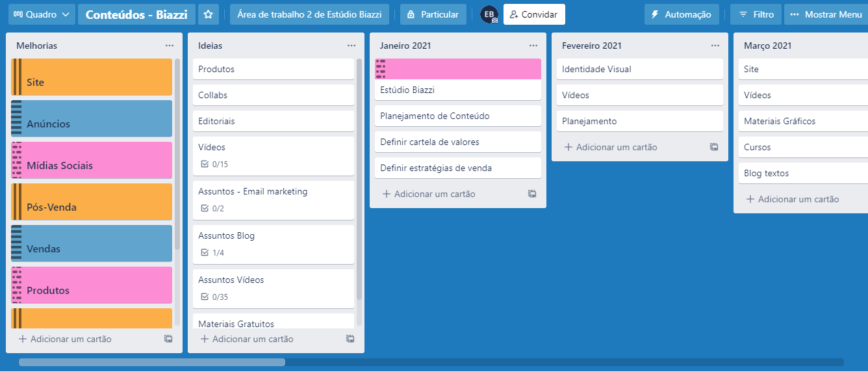Open the Janeiro 2021 list options menu
This screenshot has height=372, width=868.
(x=533, y=46)
